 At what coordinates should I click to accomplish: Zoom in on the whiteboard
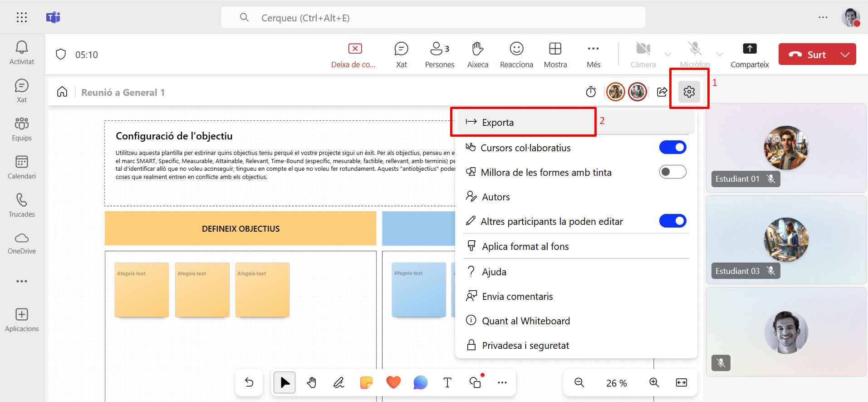coord(654,382)
